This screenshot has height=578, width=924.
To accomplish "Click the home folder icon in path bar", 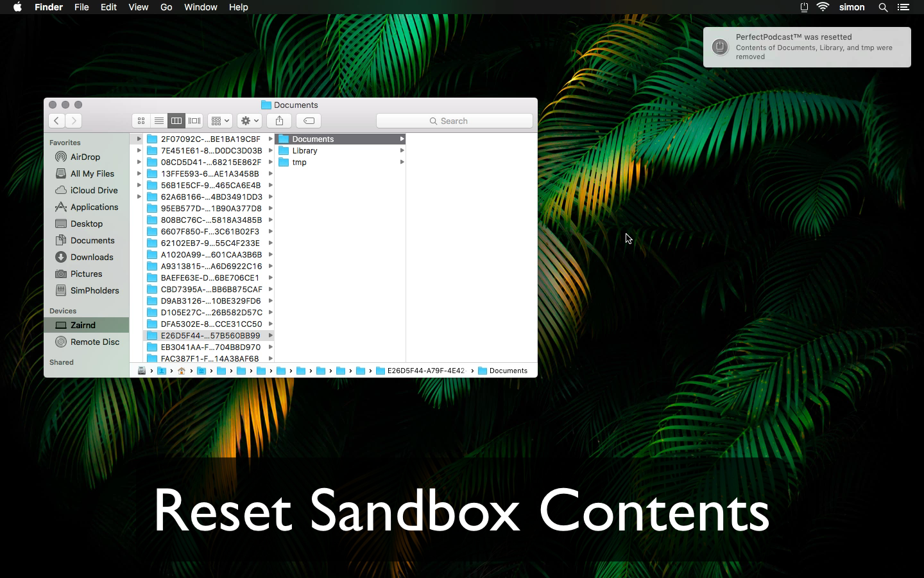I will (x=182, y=371).
